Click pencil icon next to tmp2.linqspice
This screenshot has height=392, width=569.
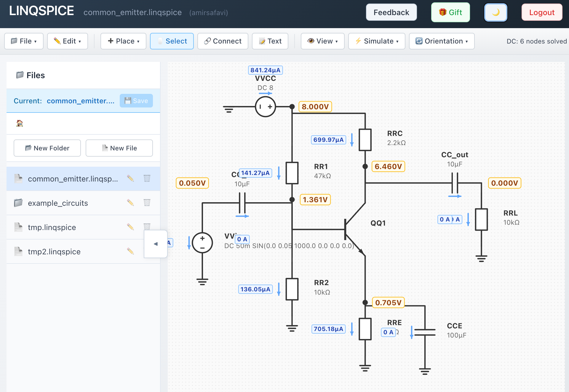coord(130,251)
